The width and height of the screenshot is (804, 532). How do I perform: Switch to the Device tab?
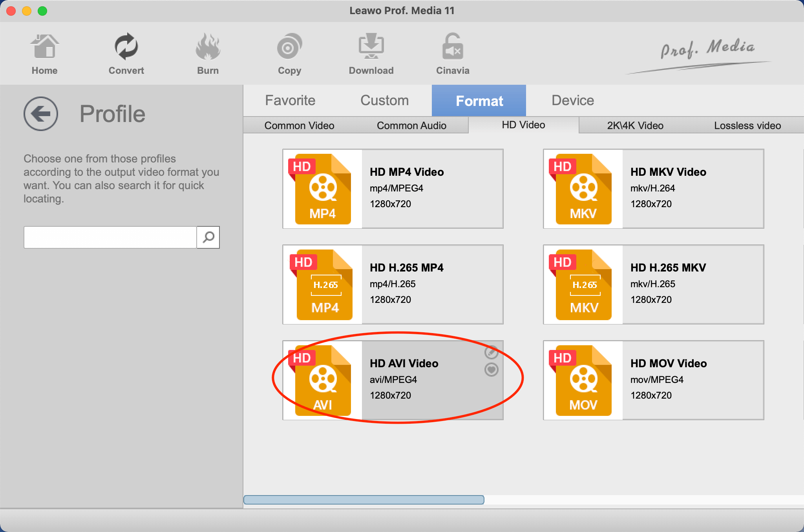[572, 100]
